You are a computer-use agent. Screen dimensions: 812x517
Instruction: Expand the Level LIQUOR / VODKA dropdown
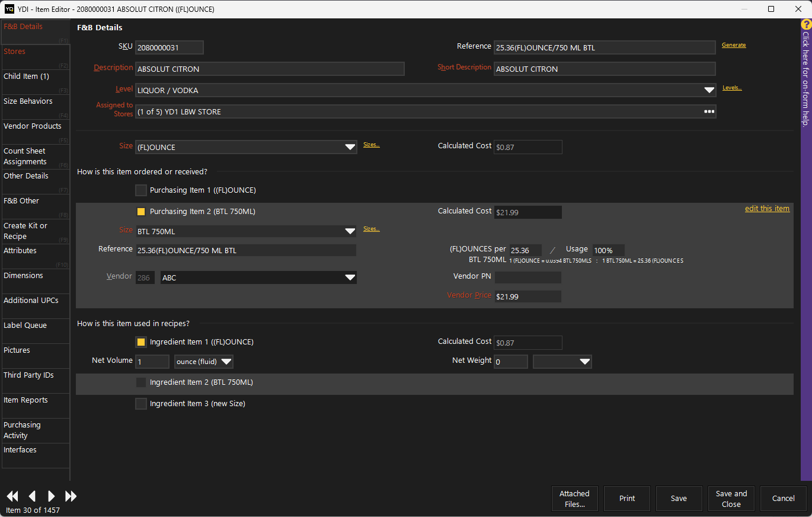pos(709,90)
